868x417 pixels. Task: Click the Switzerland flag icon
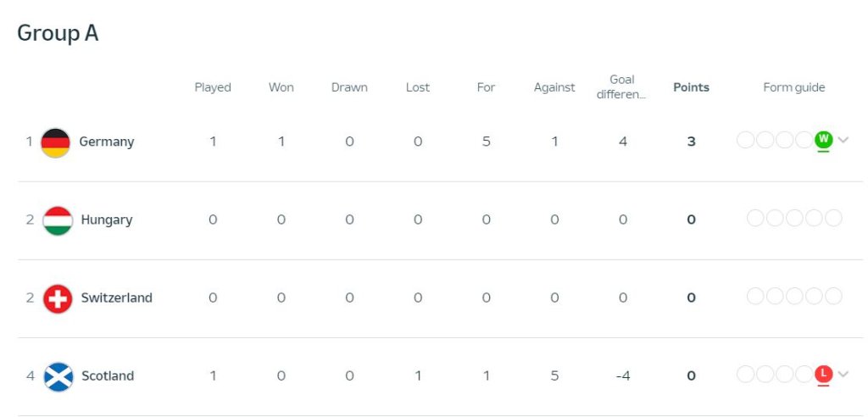[58, 298]
